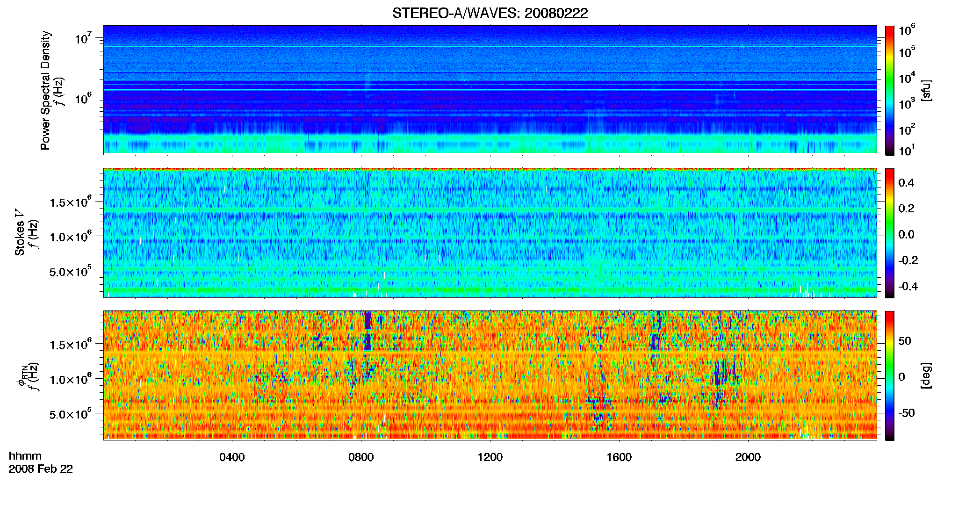
Task: Select the 2008 Feb 22 date label
Action: pos(41,469)
